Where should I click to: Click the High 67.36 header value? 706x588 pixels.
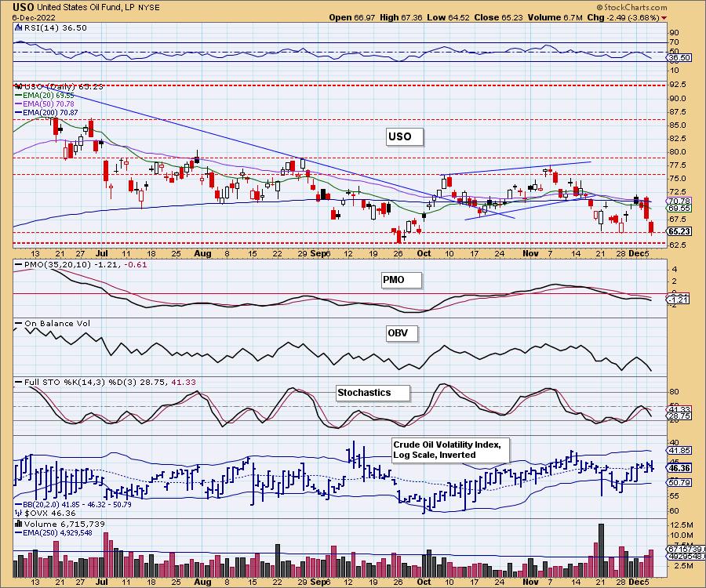[x=401, y=17]
